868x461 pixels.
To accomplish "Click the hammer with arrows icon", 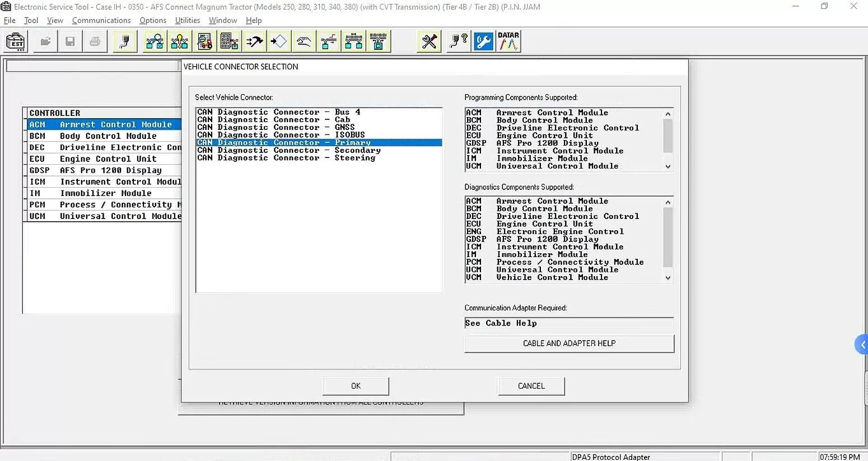I will coord(254,42).
